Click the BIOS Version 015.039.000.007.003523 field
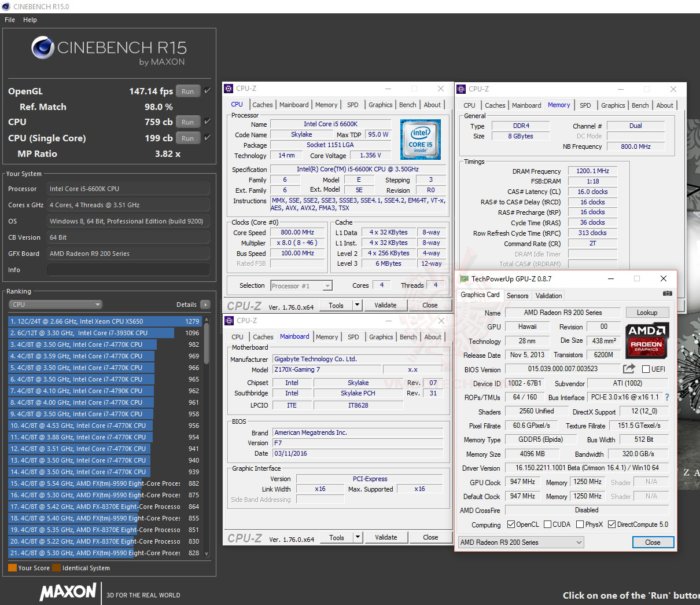Viewport: 700px width, 605px height. [562, 369]
